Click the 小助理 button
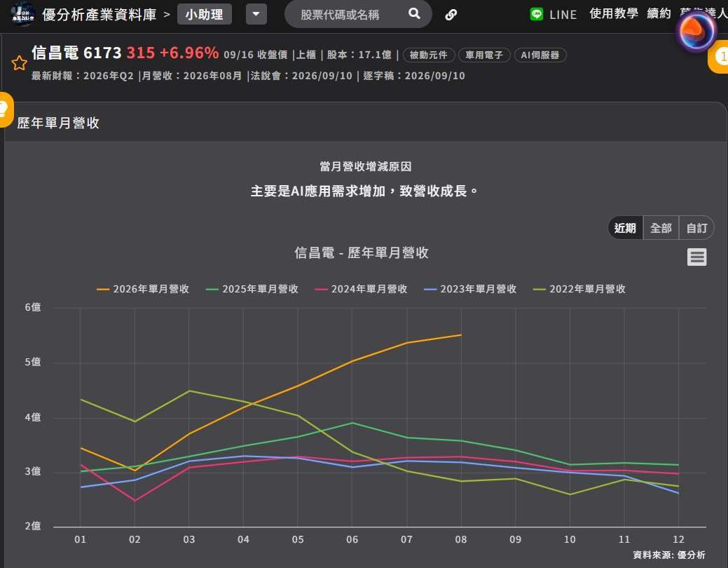The image size is (728, 568). pyautogui.click(x=205, y=15)
